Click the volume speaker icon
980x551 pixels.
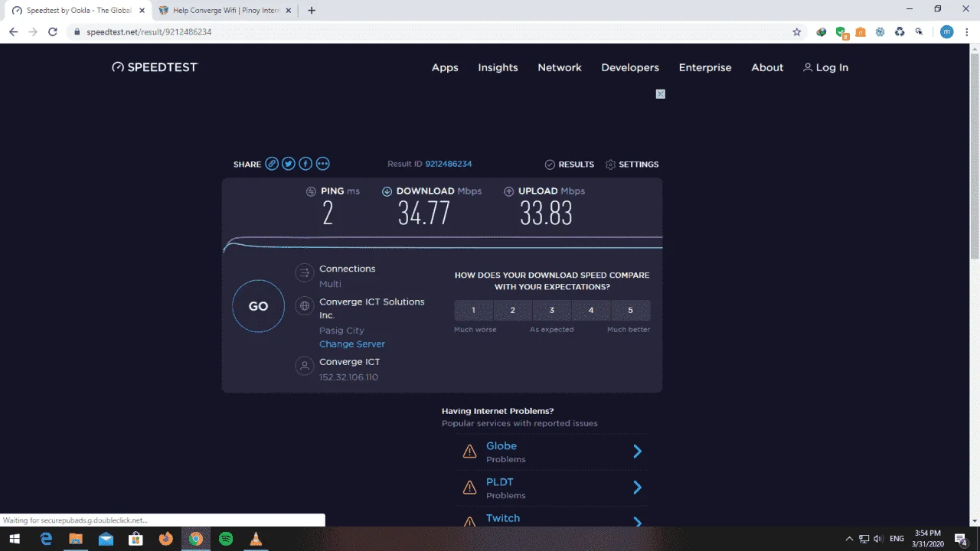tap(877, 539)
